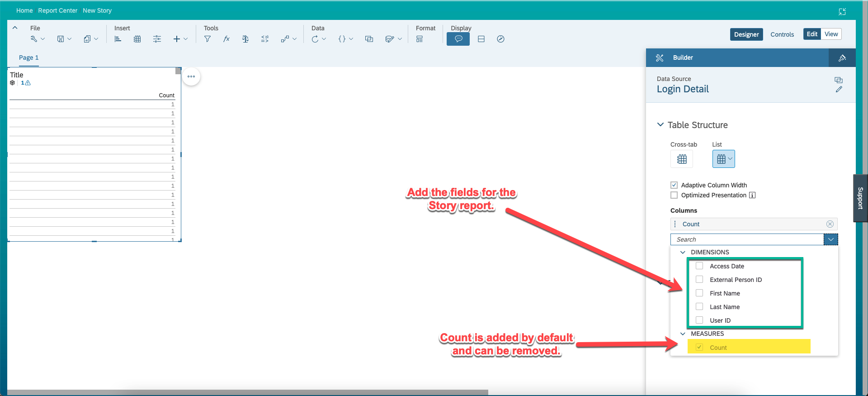Check the External Person ID dimension
Viewport: 868px width, 396px height.
699,280
